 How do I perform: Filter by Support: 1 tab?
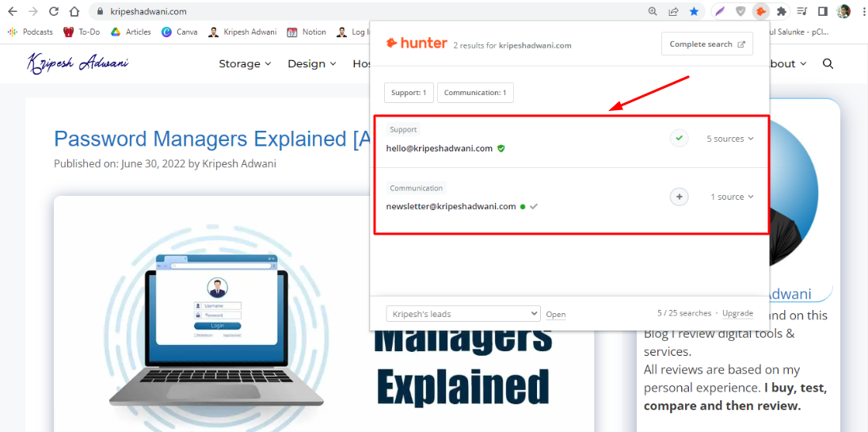(x=409, y=93)
